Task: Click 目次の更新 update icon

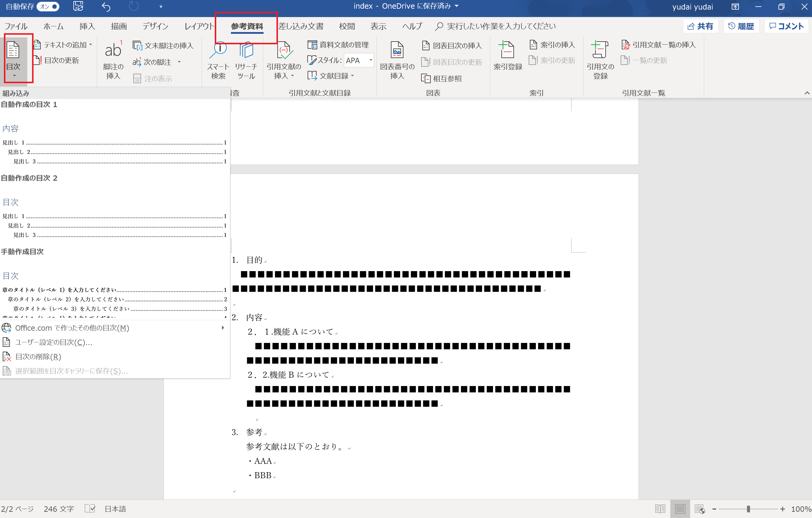Action: pos(37,60)
